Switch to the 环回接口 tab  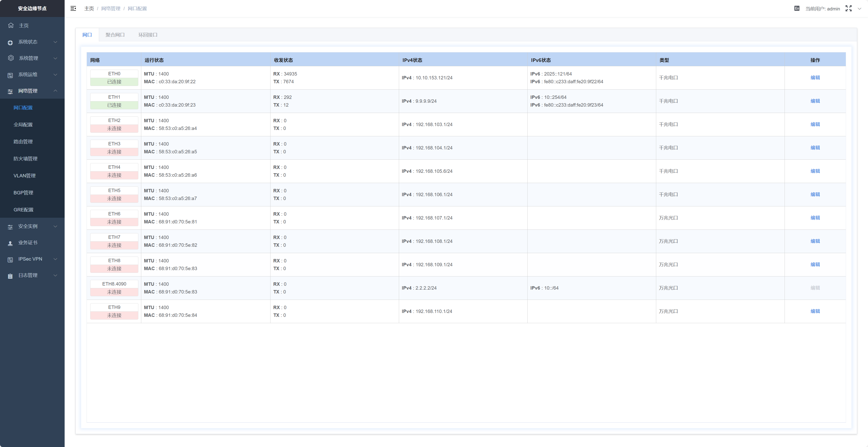pos(148,35)
